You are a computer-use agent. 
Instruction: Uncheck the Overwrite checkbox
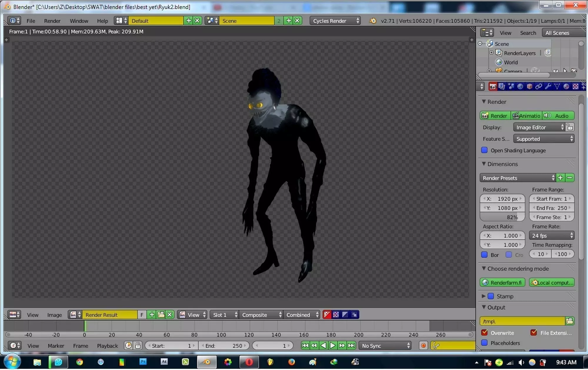click(484, 333)
